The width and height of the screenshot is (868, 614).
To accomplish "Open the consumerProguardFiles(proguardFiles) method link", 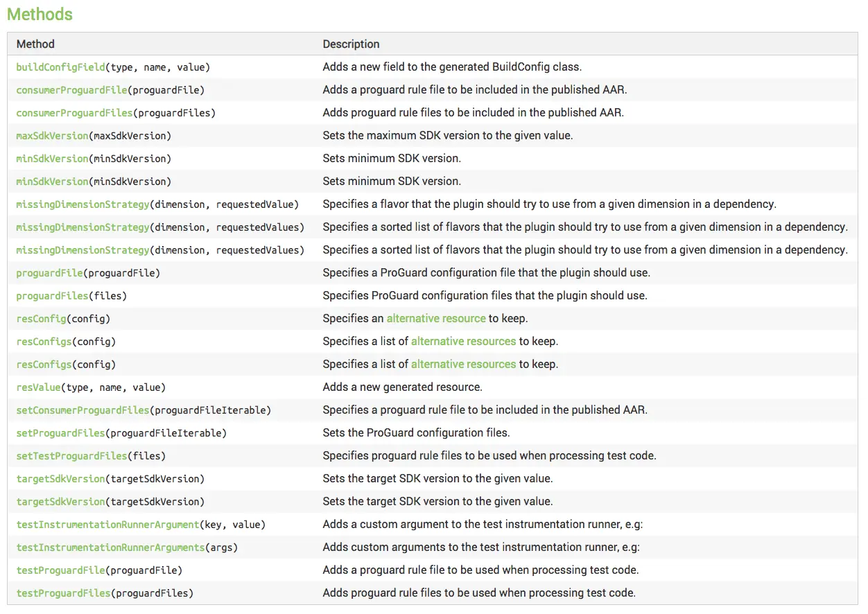I will tap(74, 113).
